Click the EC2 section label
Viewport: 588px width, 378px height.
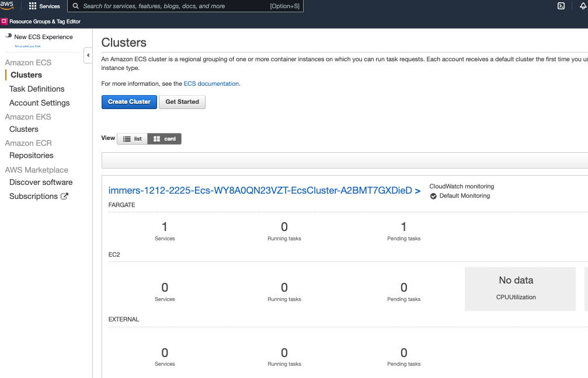click(x=114, y=255)
